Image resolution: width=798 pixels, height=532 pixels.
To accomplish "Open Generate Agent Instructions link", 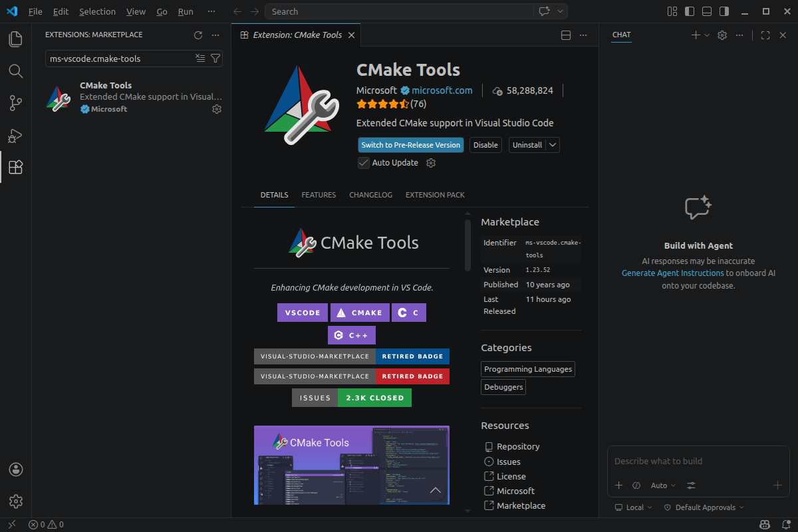I will 672,273.
